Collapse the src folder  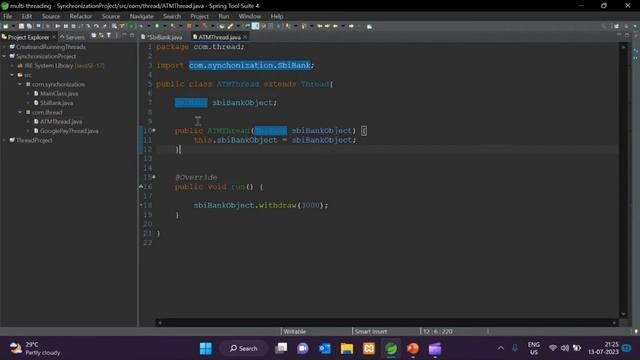point(12,75)
